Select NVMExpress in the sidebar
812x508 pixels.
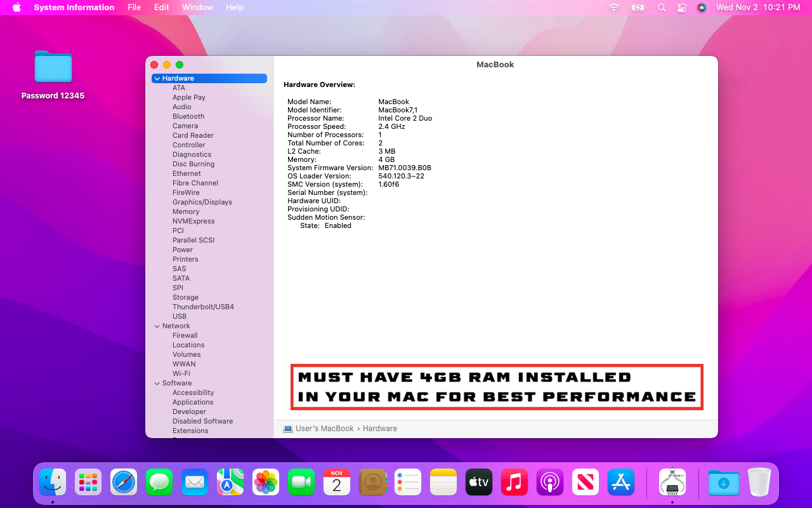click(193, 222)
